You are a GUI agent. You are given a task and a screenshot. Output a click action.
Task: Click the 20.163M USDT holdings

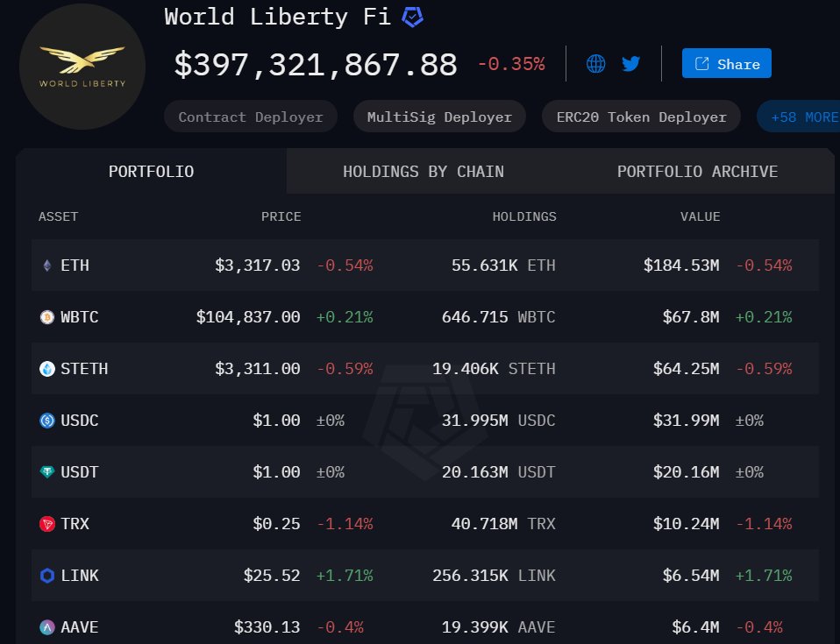498,471
